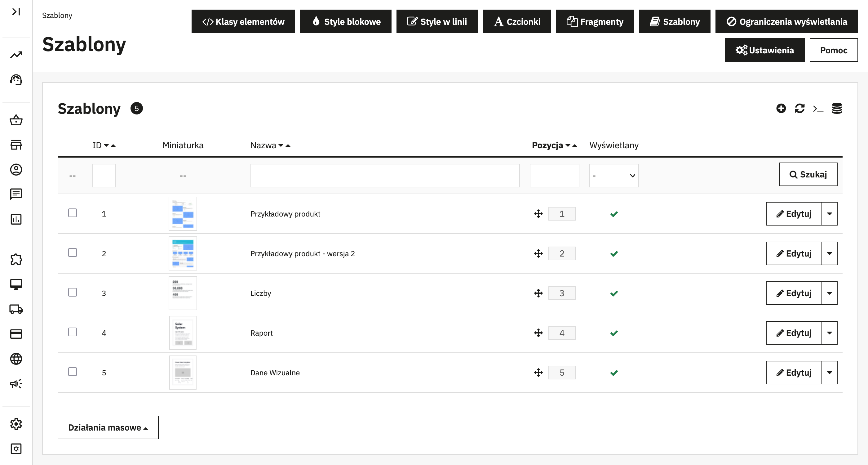Open the Działania masowe bulk actions menu

108,427
